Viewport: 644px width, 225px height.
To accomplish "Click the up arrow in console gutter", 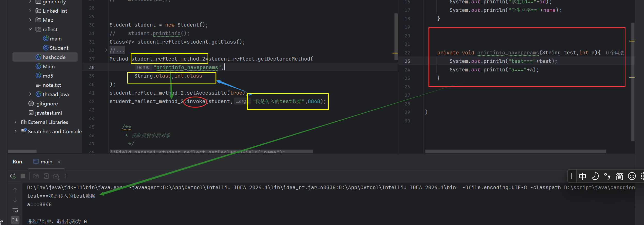I will tap(15, 190).
